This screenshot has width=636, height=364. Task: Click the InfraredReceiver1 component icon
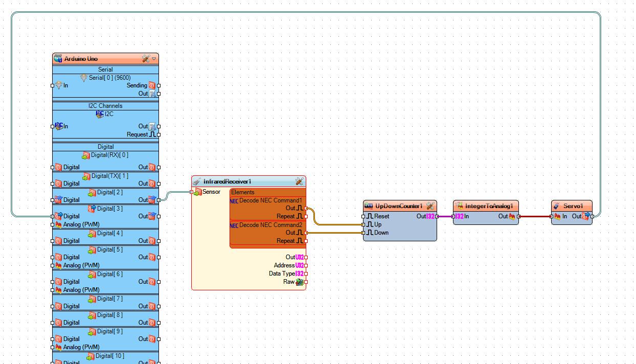coord(197,181)
